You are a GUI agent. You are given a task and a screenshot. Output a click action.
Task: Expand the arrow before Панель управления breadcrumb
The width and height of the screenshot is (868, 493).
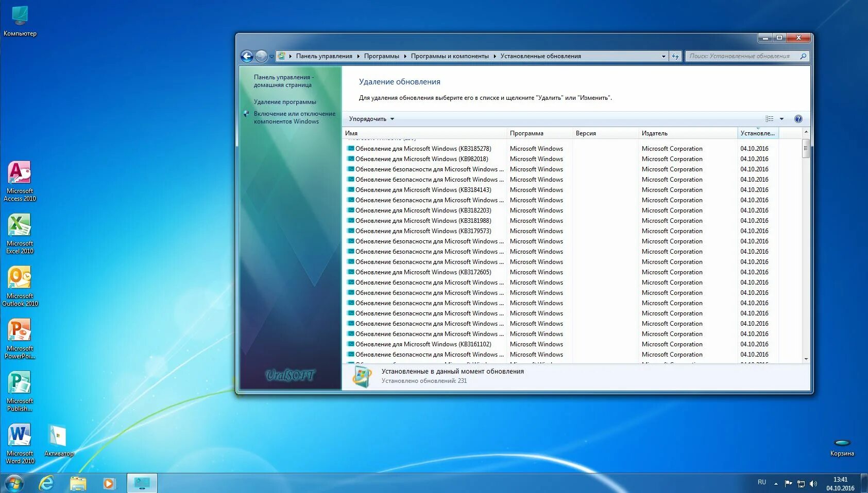(290, 56)
